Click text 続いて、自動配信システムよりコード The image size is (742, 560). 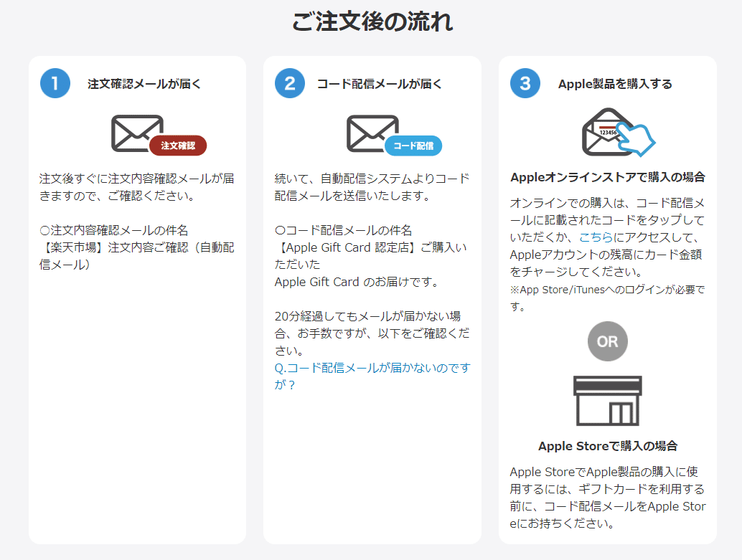pos(372,179)
